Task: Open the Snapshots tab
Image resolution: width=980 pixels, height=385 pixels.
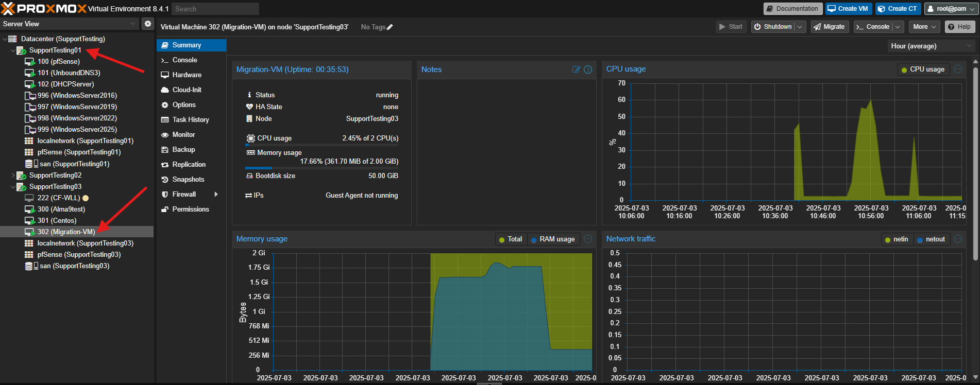Action: (x=191, y=180)
